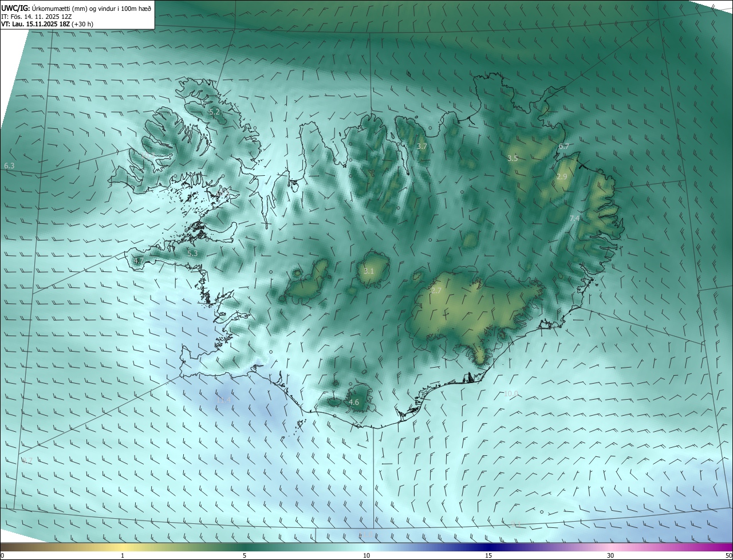
Task: Click the VT: Lau. 15.11.2025 18Z (+30 h) line
Action: pyautogui.click(x=48, y=24)
